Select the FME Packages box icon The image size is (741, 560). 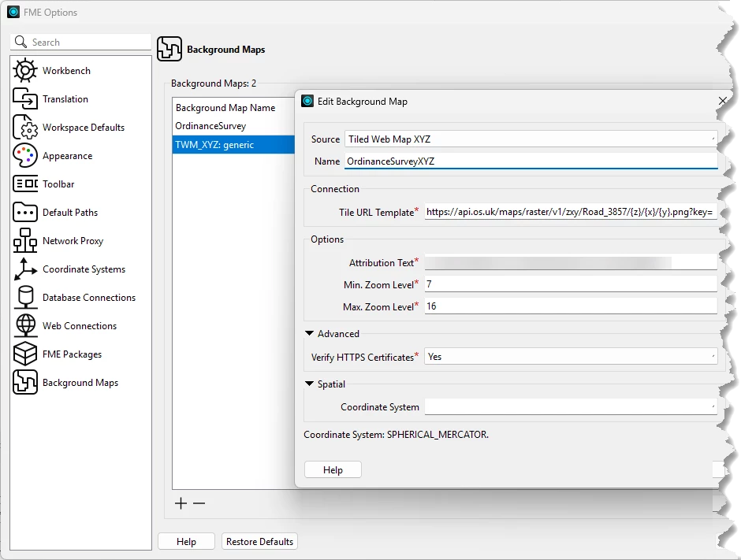(x=25, y=354)
